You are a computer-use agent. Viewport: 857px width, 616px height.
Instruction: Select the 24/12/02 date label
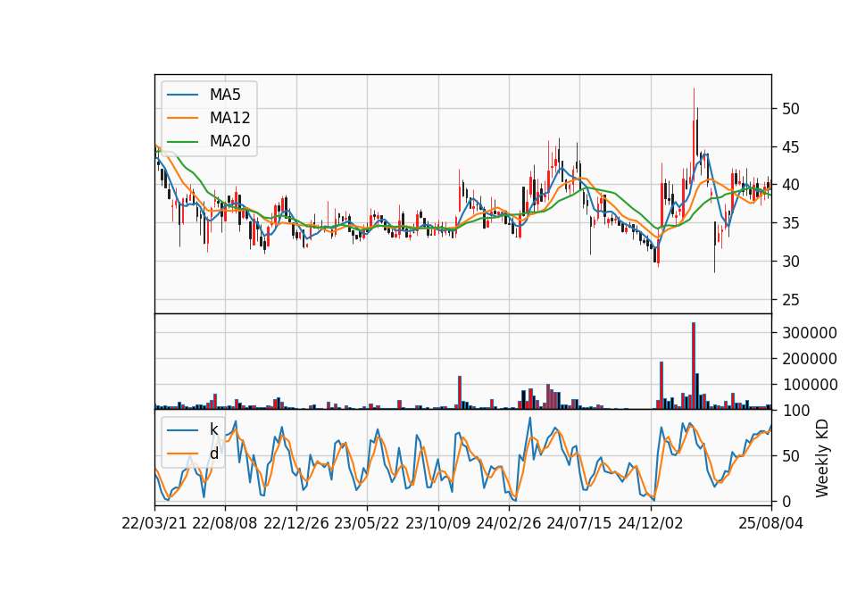[651, 523]
